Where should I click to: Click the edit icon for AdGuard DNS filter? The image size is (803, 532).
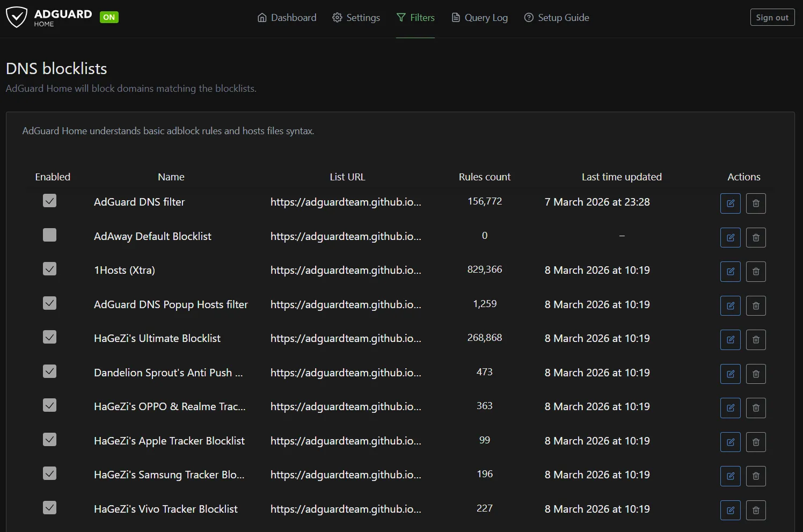click(730, 203)
